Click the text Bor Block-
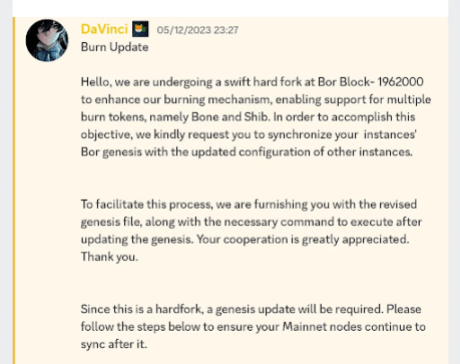Viewport: 460px width, 364px height. point(346,82)
